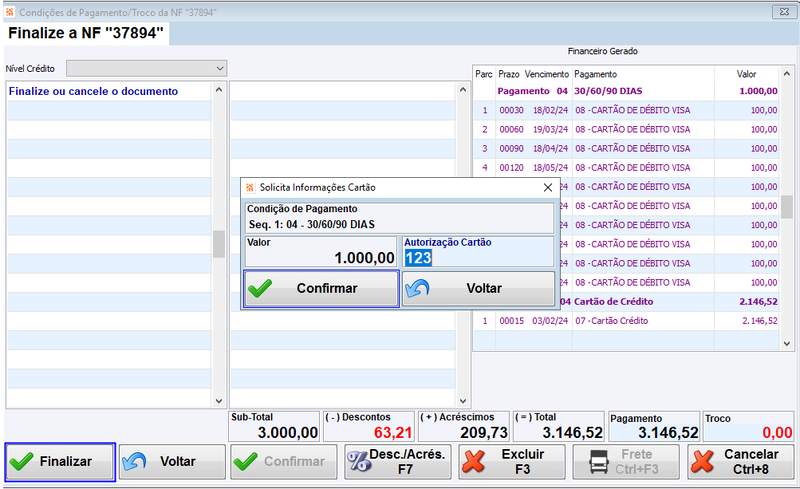Click the Descontos value 63,21
800x489 pixels.
click(x=393, y=433)
